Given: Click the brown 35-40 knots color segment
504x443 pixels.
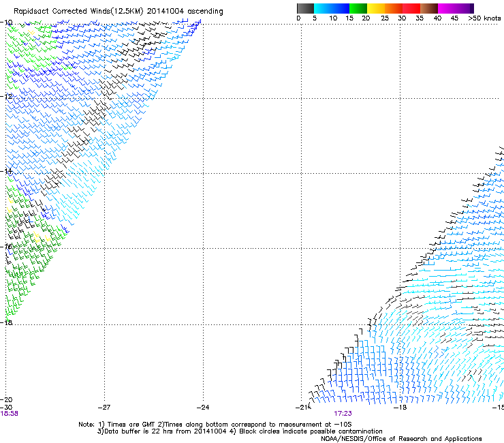Looking at the screenshot, I should [x=429, y=8].
